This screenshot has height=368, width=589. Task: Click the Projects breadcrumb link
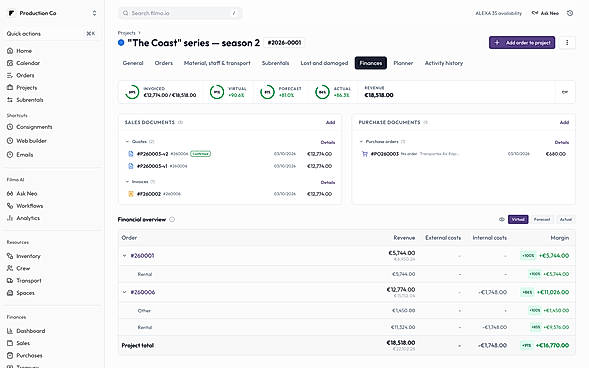pos(126,33)
